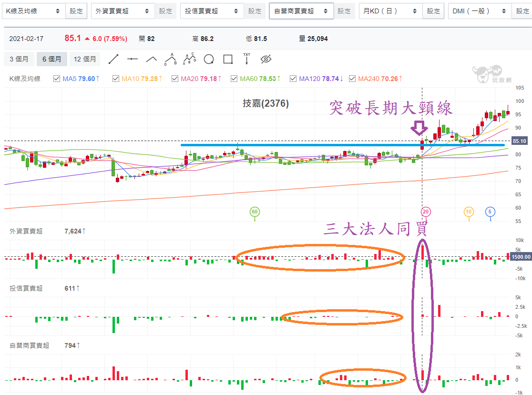Screen dimensions: 532x395
Task: Switch to the 3 個月 time range
Action: (x=19, y=59)
